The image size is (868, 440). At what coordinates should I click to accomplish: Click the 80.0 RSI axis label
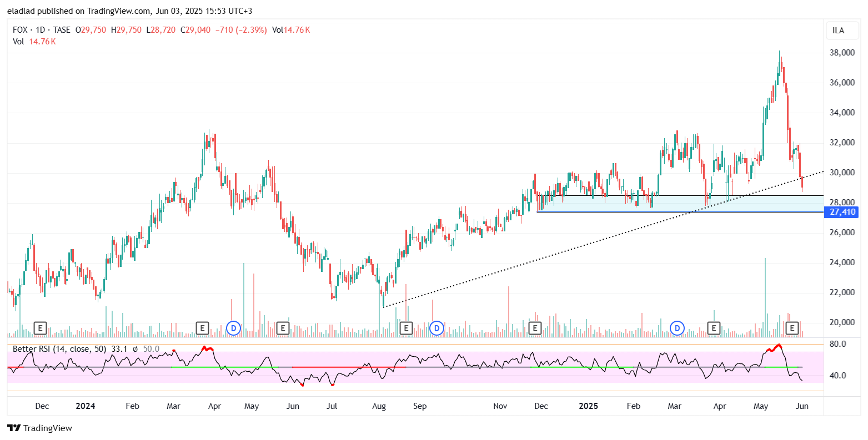pos(837,344)
